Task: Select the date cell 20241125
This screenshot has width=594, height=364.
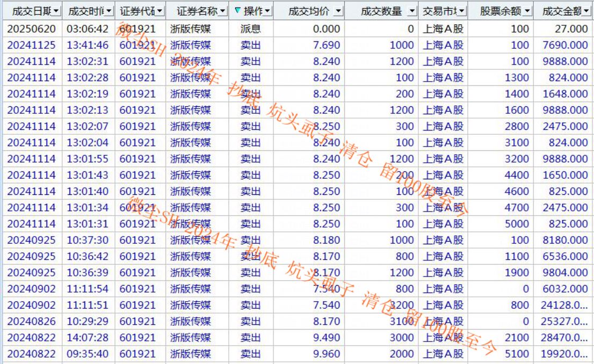Action: pos(32,45)
